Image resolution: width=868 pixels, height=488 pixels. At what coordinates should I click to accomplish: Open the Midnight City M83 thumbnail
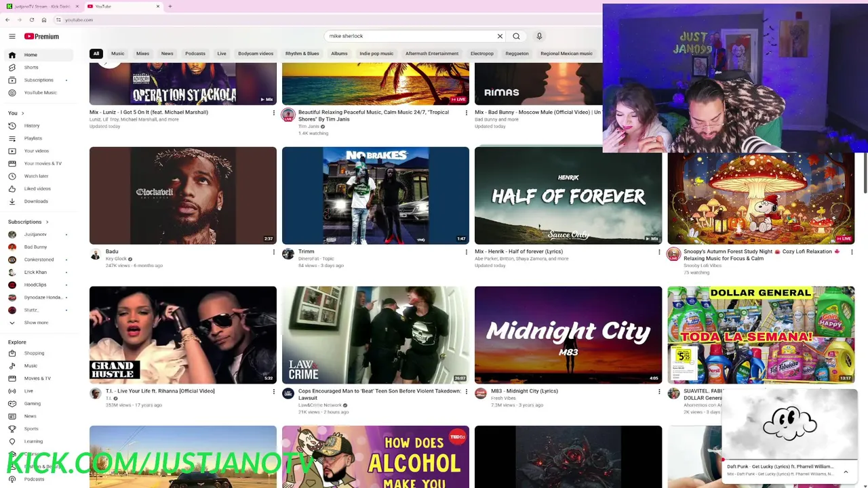point(568,335)
